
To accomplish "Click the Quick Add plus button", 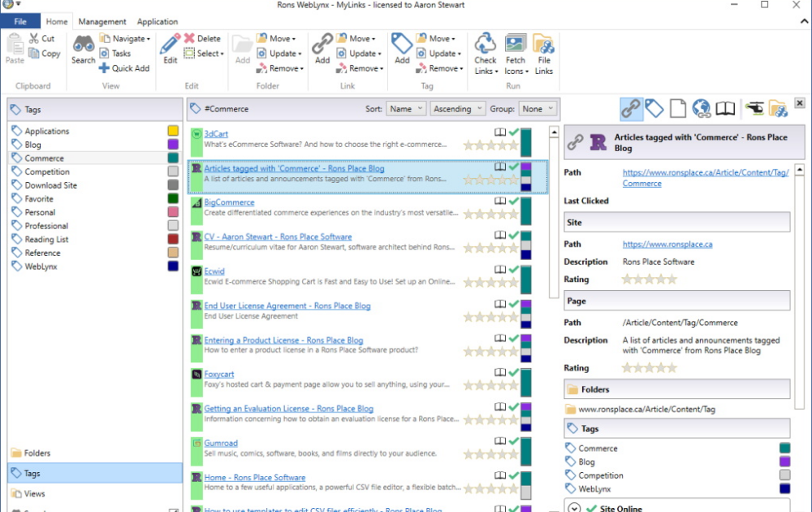I will tap(124, 68).
